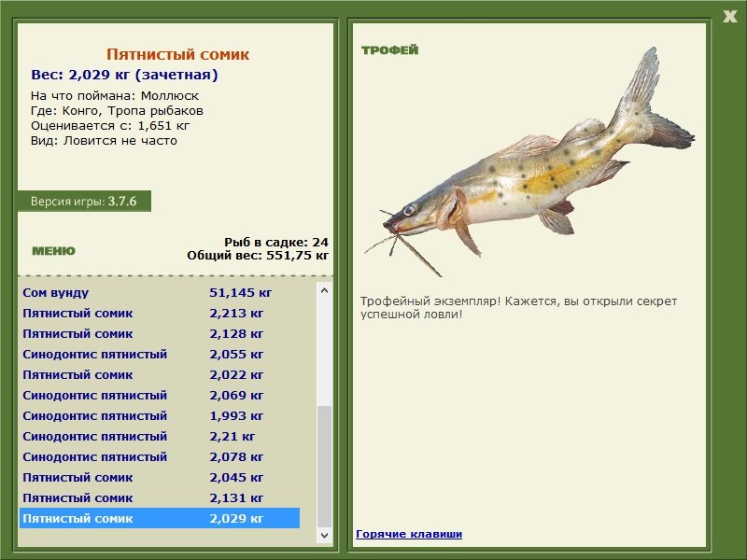
Task: Select Синодонтис пятнистый 1,993 кг row
Action: tap(160, 415)
